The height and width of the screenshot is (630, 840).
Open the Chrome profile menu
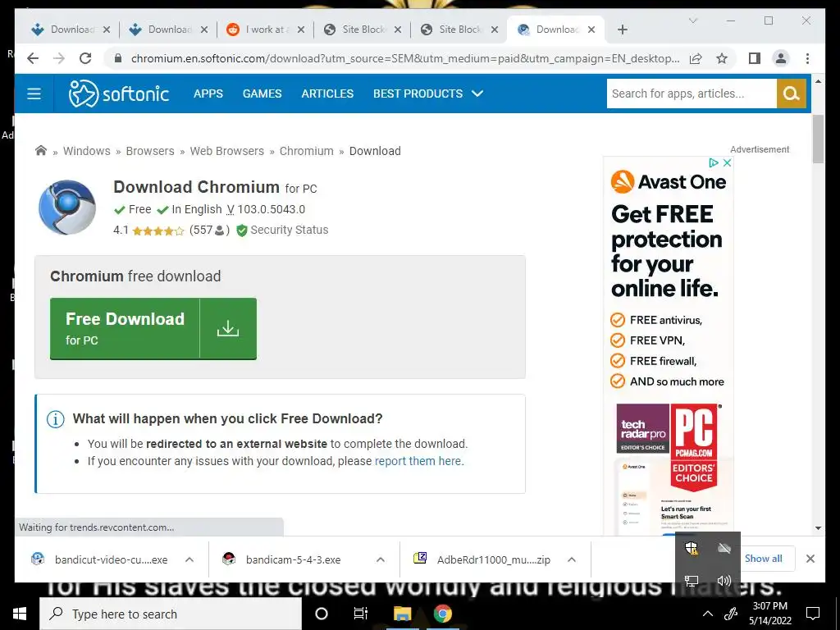click(x=781, y=58)
